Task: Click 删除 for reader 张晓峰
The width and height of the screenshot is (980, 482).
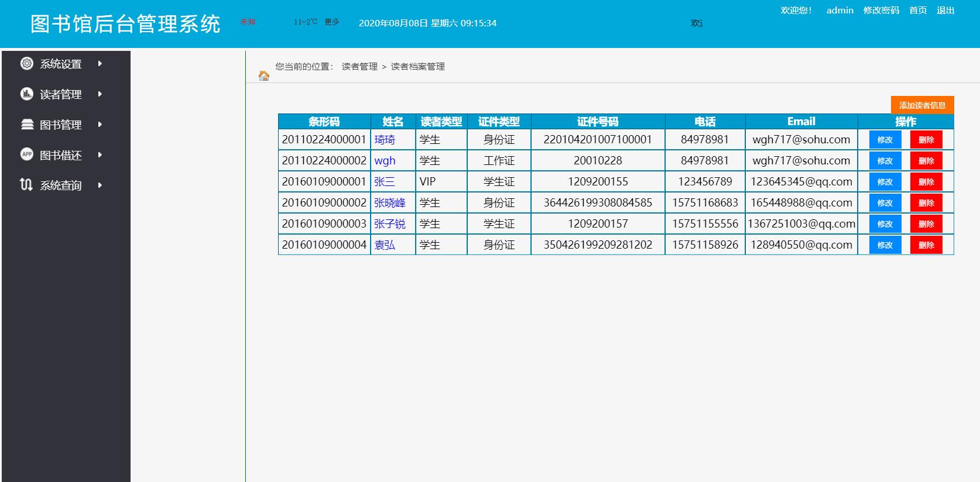Action: pyautogui.click(x=926, y=203)
